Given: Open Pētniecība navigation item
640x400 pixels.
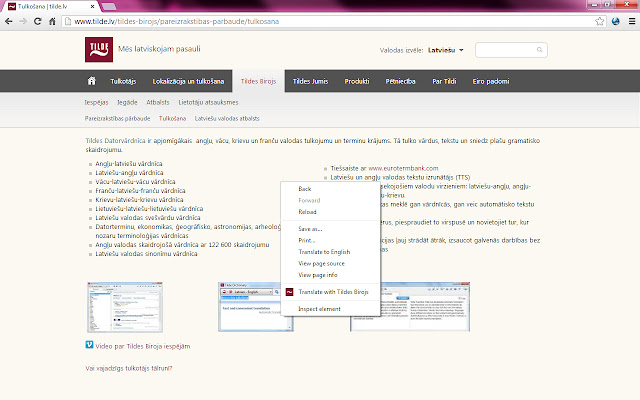Looking at the screenshot, I should (x=400, y=81).
